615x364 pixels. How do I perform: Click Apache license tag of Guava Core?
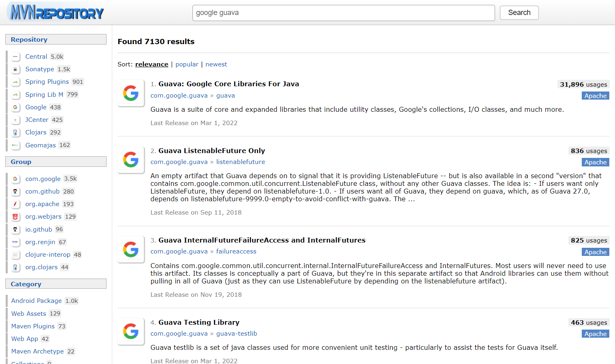pos(596,96)
